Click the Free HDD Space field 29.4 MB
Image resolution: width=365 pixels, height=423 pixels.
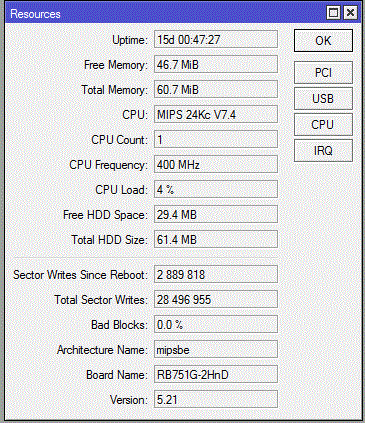[216, 214]
